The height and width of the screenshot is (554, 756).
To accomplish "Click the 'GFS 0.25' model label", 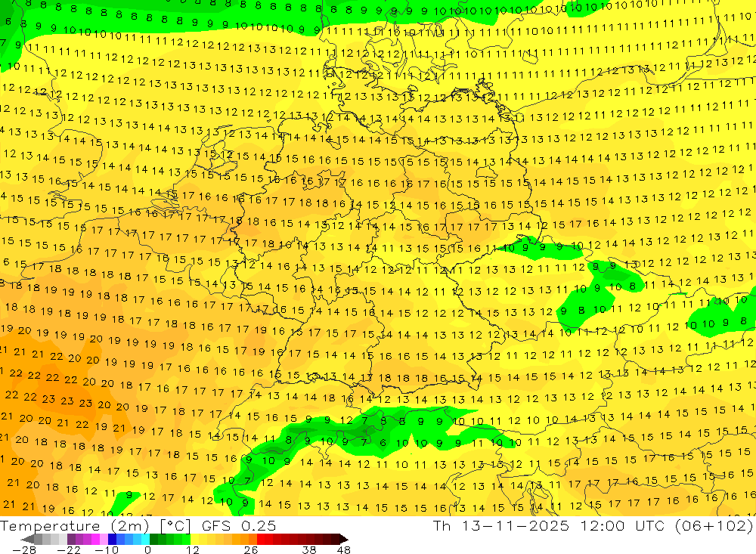I will tap(239, 526).
